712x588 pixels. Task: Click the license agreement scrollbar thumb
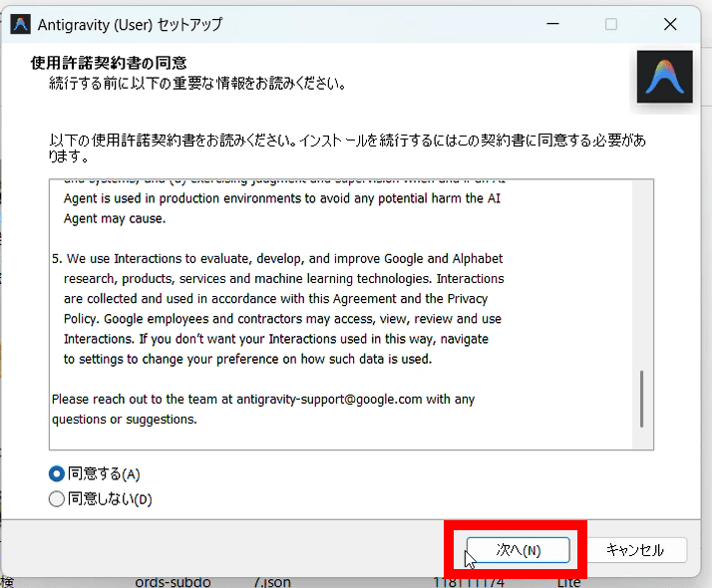pos(641,396)
